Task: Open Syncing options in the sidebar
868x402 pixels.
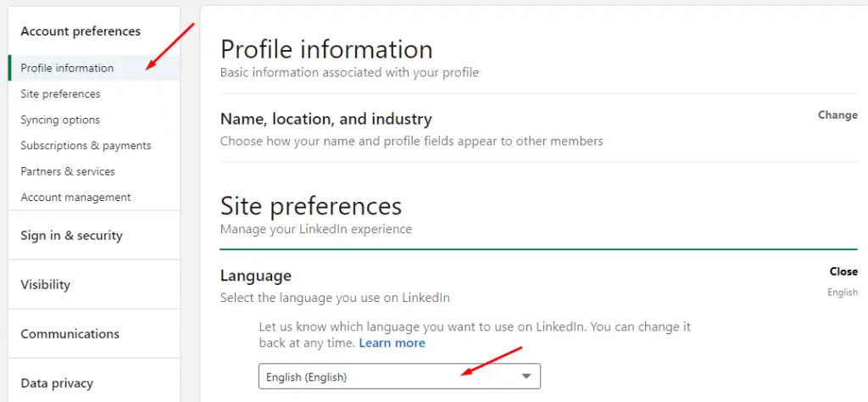Action: pyautogui.click(x=60, y=120)
